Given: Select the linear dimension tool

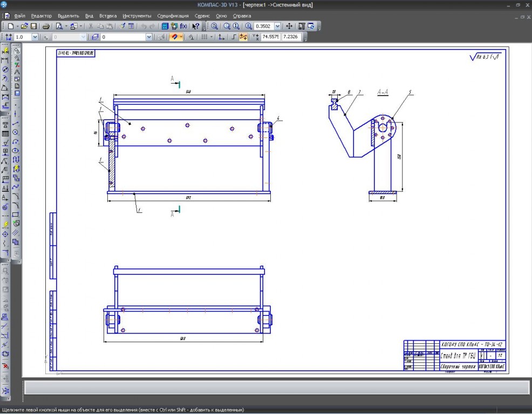Looking at the screenshot, I should [5, 60].
